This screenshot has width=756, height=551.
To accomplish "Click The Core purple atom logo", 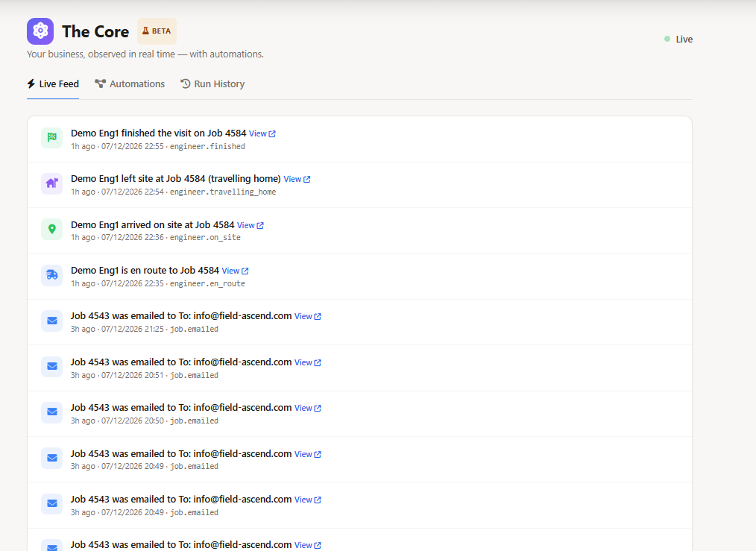I will pos(40,31).
